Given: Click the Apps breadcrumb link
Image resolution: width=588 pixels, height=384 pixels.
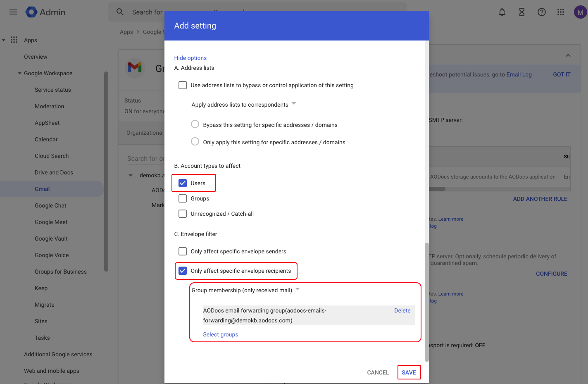Looking at the screenshot, I should coord(126,32).
